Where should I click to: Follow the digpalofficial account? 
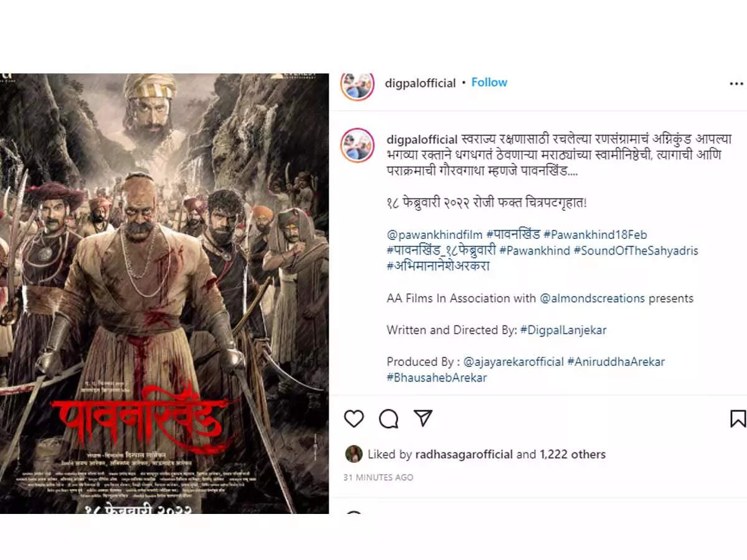point(489,82)
